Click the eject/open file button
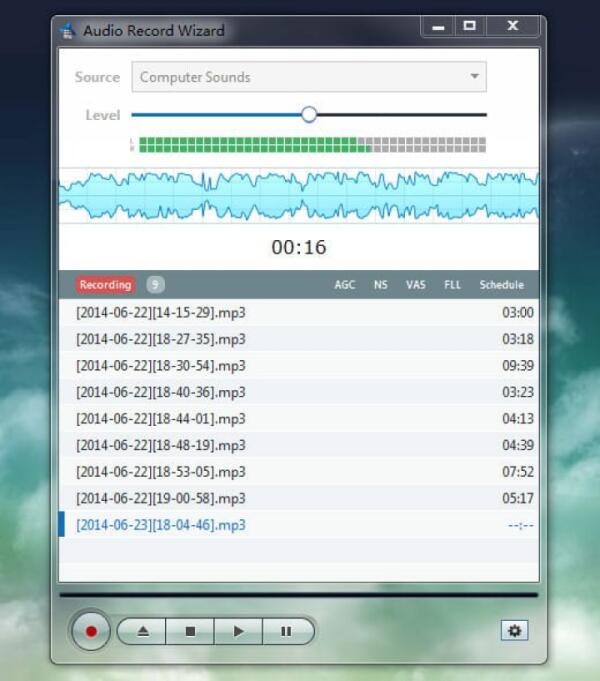Image resolution: width=600 pixels, height=681 pixels. point(143,631)
